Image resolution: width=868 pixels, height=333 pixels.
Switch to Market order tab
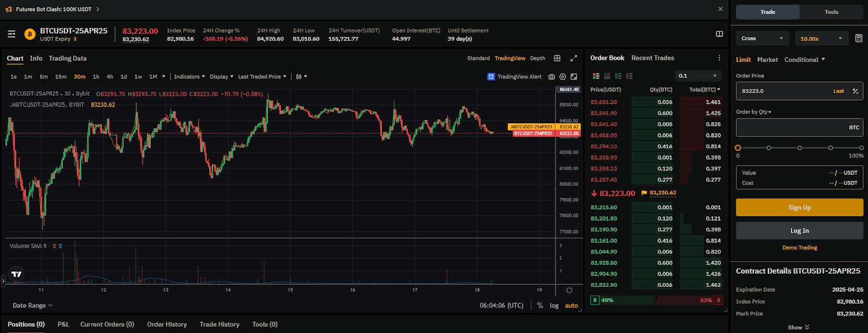767,60
